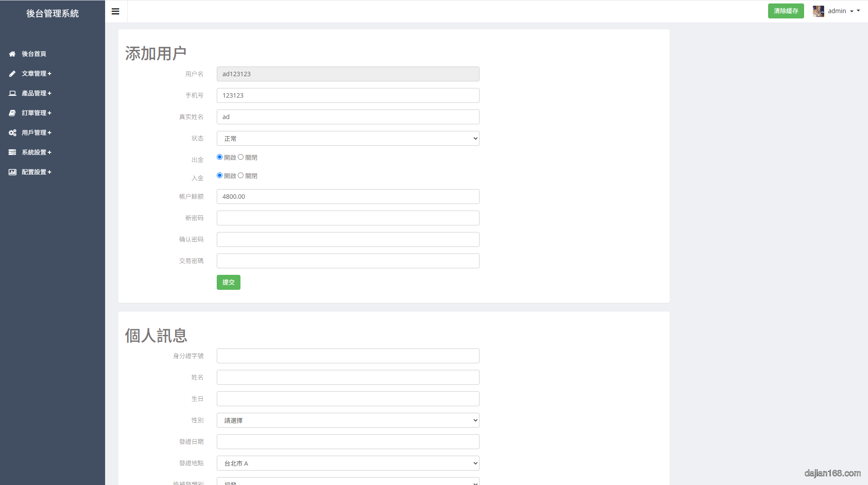This screenshot has height=485, width=868.
Task: Click the admin avatar image
Action: (818, 11)
